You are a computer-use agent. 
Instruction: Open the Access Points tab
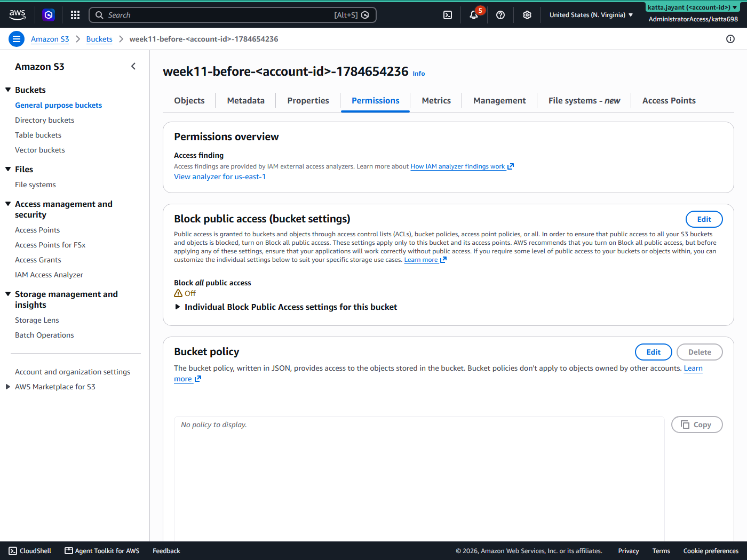tap(669, 100)
